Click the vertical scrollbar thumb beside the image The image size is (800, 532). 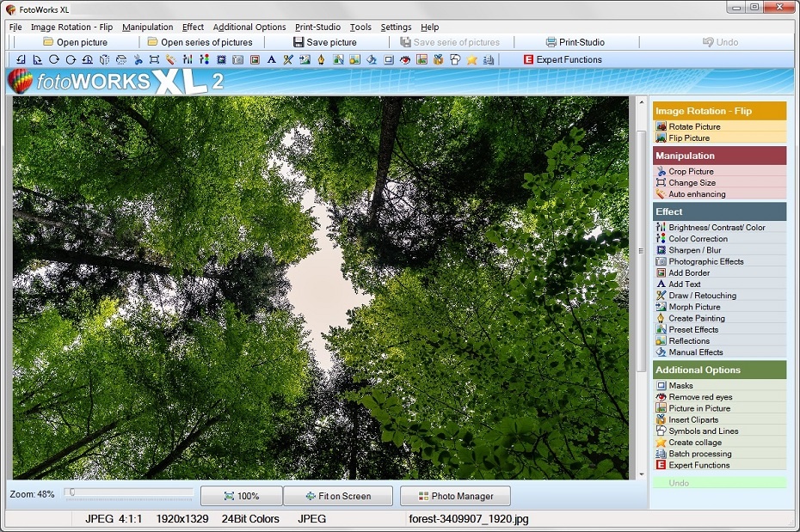click(642, 251)
